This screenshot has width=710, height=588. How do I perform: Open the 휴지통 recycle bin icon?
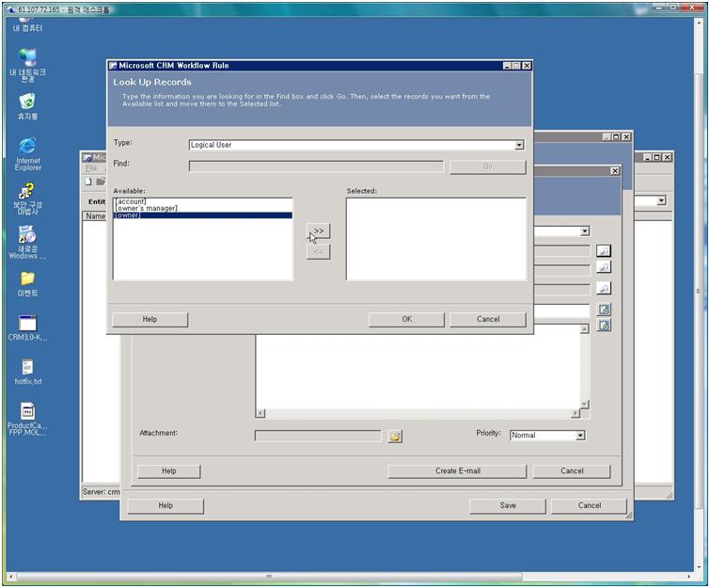pyautogui.click(x=27, y=106)
